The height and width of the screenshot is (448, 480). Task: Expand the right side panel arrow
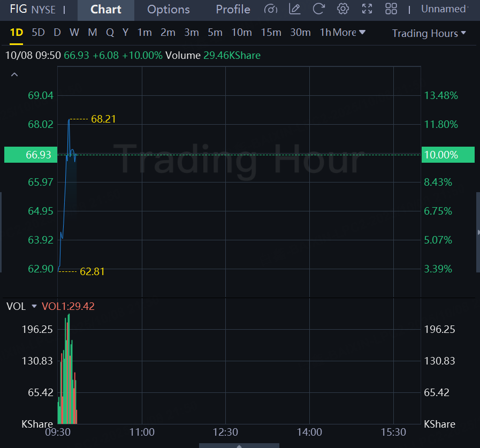(478, 232)
